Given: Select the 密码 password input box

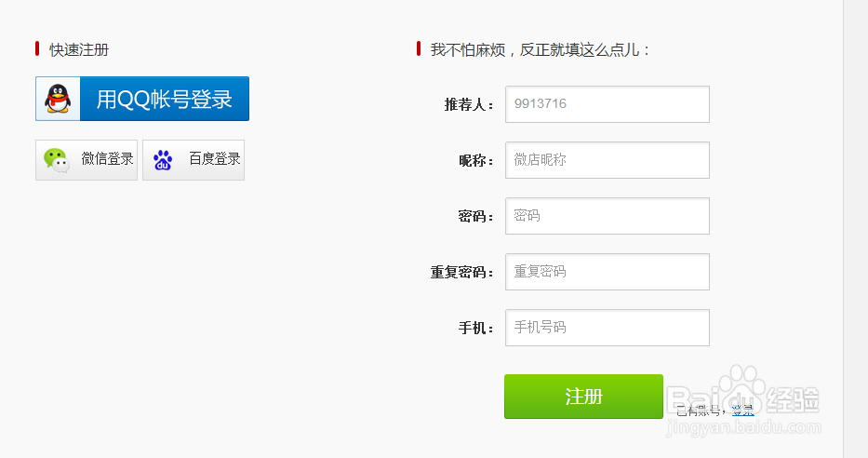Looking at the screenshot, I should pyautogui.click(x=607, y=216).
